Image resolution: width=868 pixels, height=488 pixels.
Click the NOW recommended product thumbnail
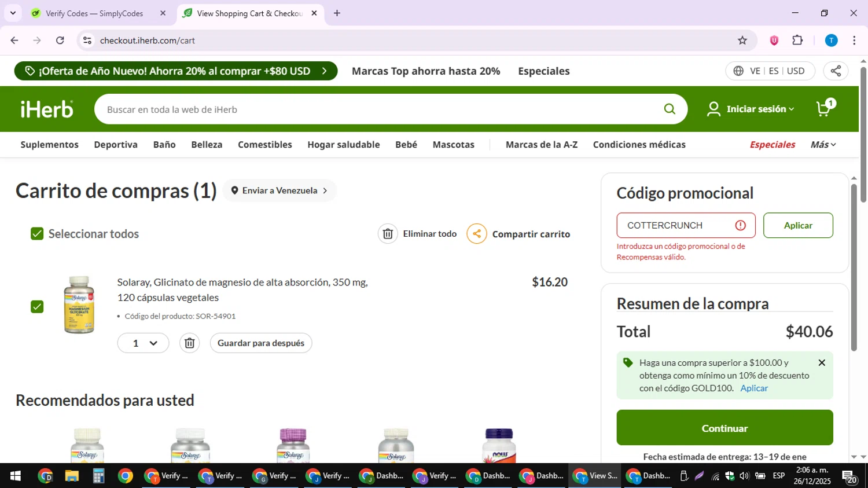tap(499, 445)
